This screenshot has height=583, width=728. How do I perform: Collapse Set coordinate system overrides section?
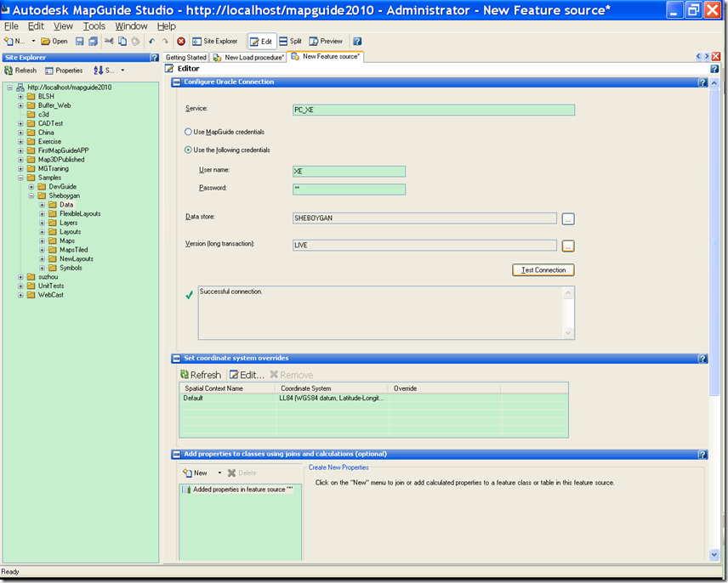tap(176, 359)
